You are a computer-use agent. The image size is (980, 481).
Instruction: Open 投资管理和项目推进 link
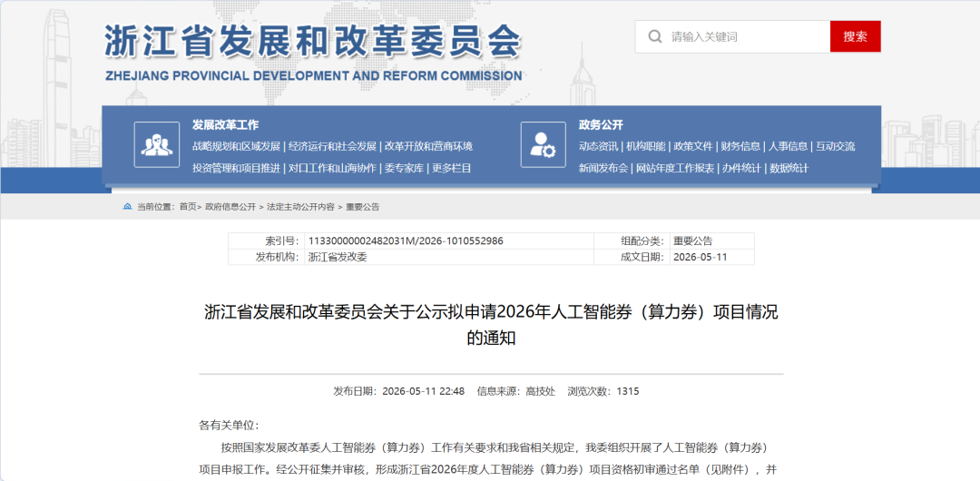click(x=236, y=168)
